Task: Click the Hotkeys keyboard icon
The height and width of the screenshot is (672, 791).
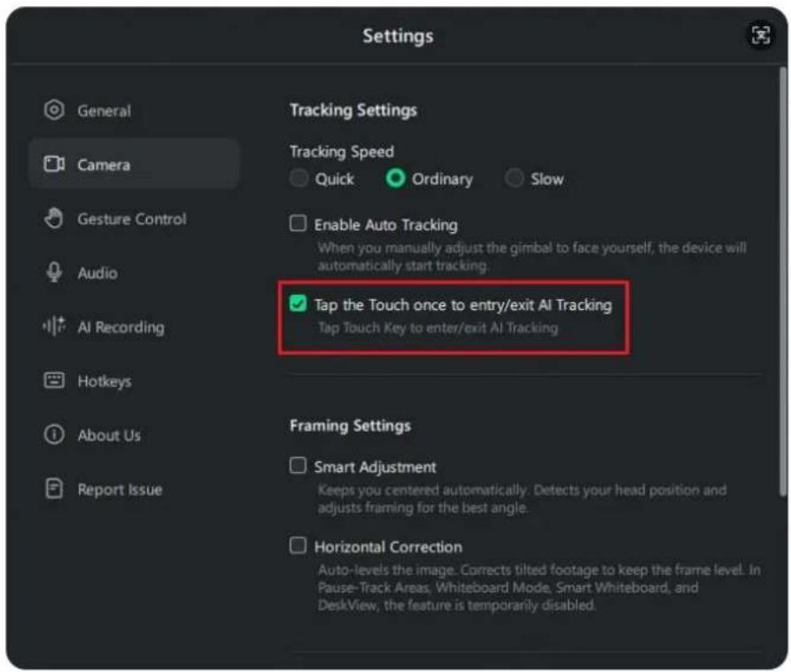Action: coord(54,380)
